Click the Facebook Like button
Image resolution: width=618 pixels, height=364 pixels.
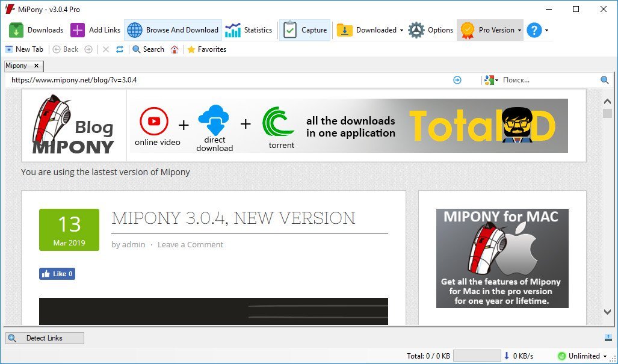57,274
